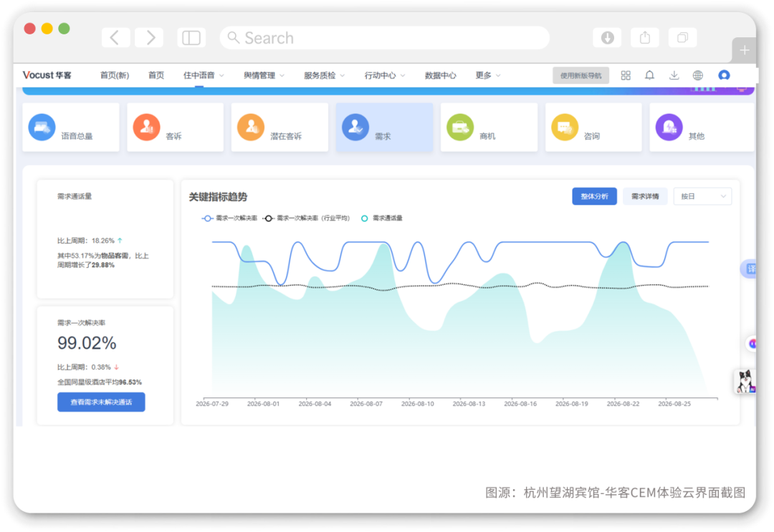
Task: Open the 数据中心 nav item
Action: [440, 75]
